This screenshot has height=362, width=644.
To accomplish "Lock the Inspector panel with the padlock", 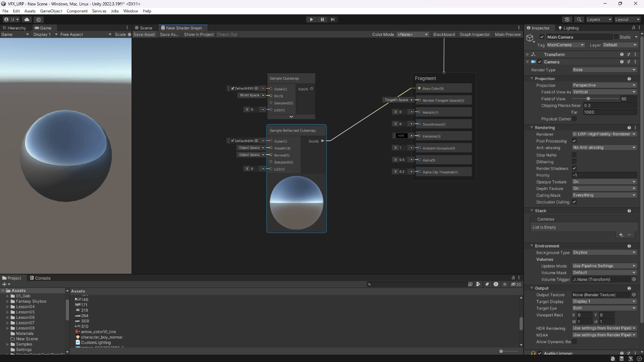I will tap(634, 28).
